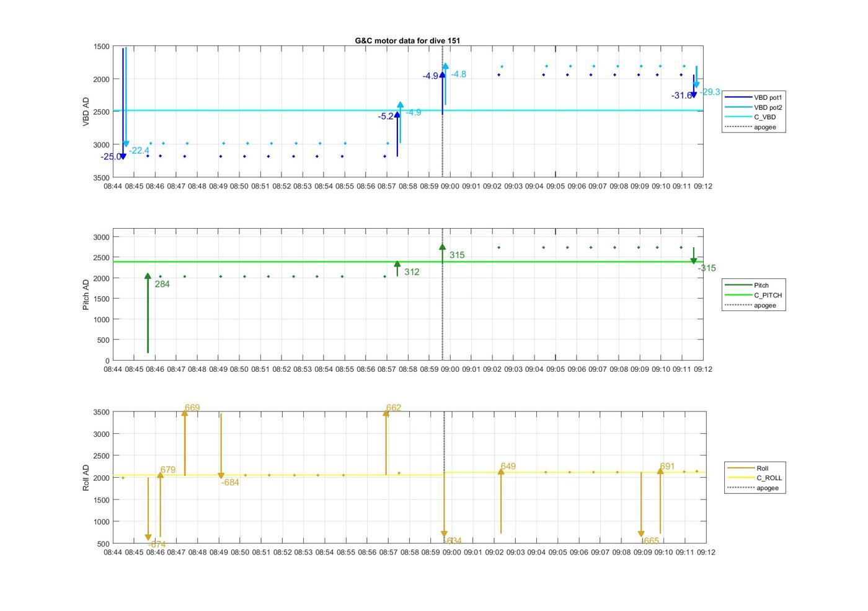Click the '-5.2' VBD annotation
The image size is (868, 611).
pos(386,116)
